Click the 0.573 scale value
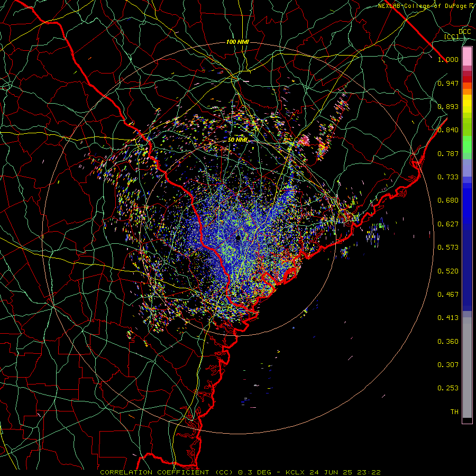Viewport: 476px width, 476px height. click(448, 248)
